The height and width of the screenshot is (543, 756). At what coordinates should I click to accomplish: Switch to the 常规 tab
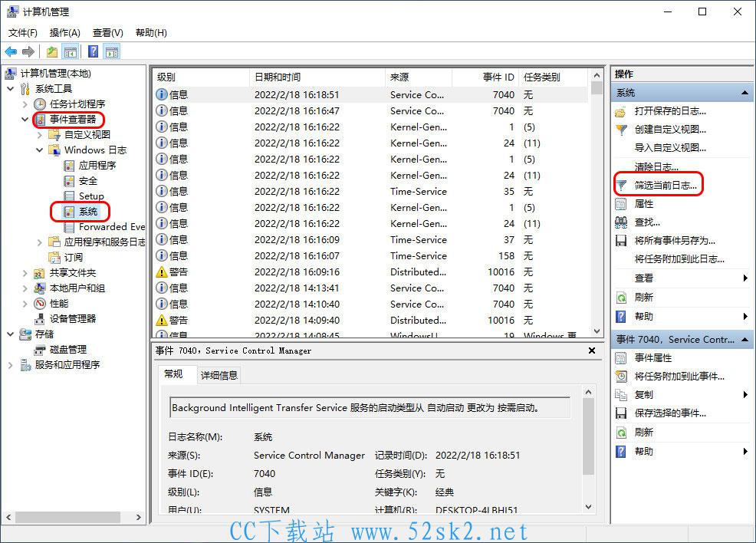173,374
